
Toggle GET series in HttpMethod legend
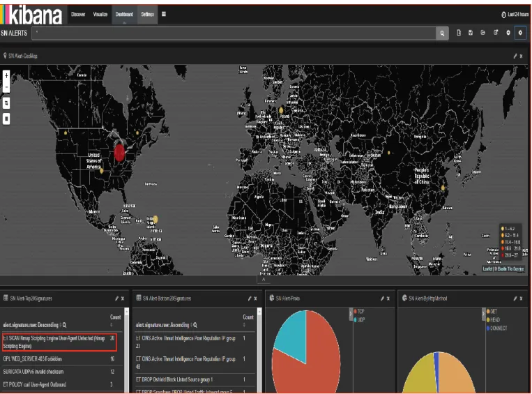pos(492,311)
